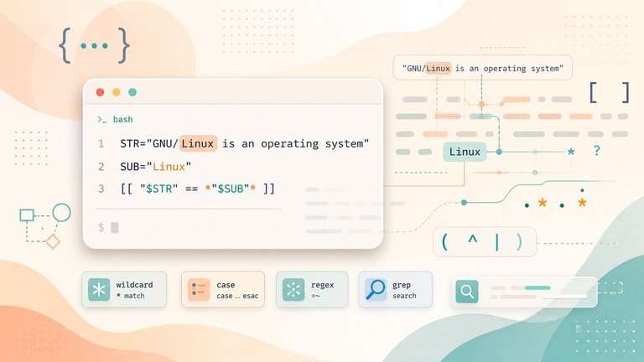Click the large square brackets symbol
This screenshot has height=362, width=644.
click(610, 92)
